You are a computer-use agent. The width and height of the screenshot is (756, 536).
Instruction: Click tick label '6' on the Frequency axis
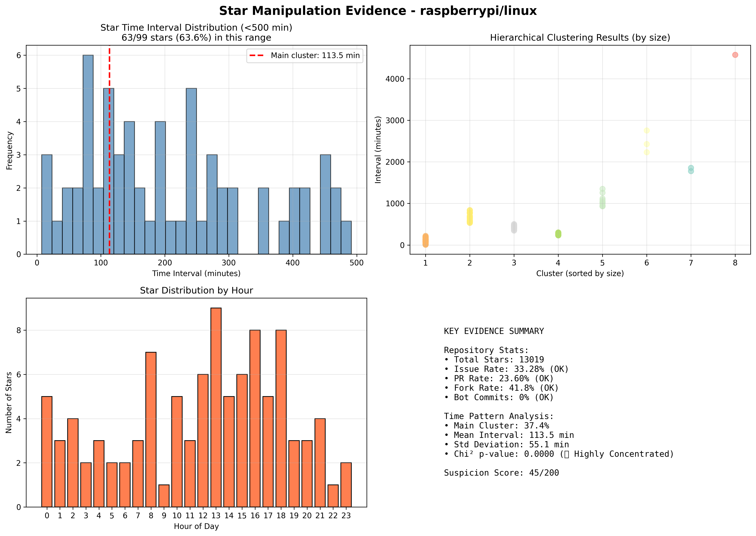pyautogui.click(x=19, y=56)
